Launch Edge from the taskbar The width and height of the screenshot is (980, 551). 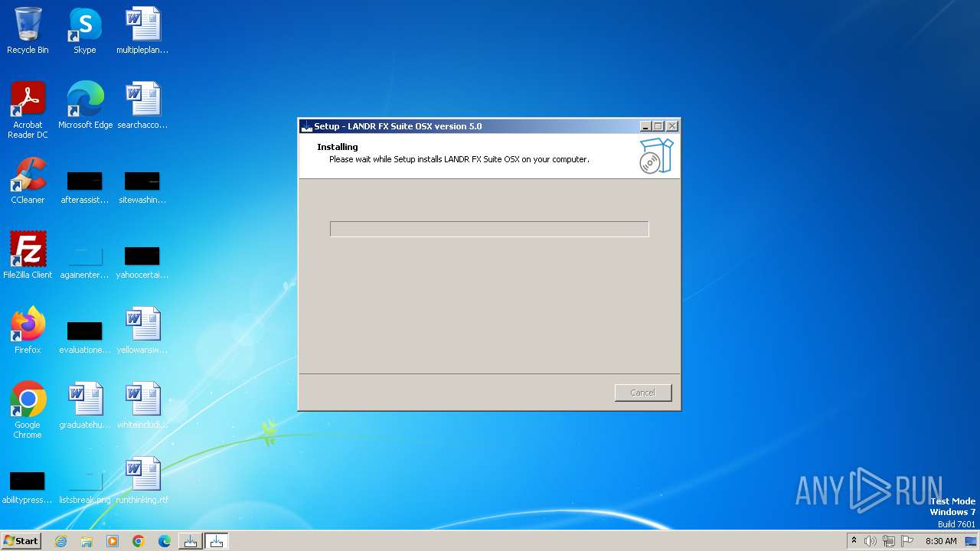[x=165, y=541]
